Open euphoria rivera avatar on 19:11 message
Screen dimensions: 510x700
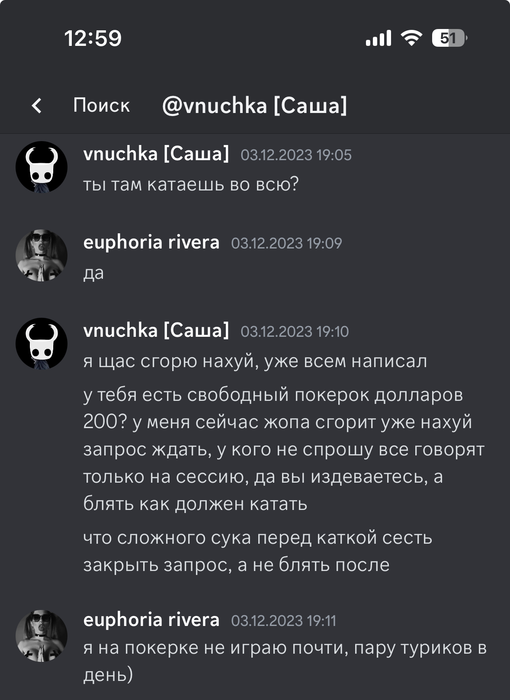42,636
